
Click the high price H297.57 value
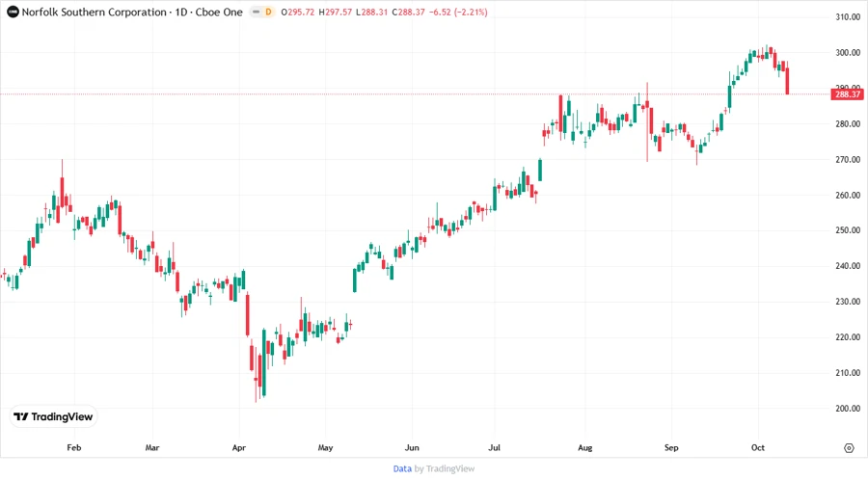(x=320, y=12)
